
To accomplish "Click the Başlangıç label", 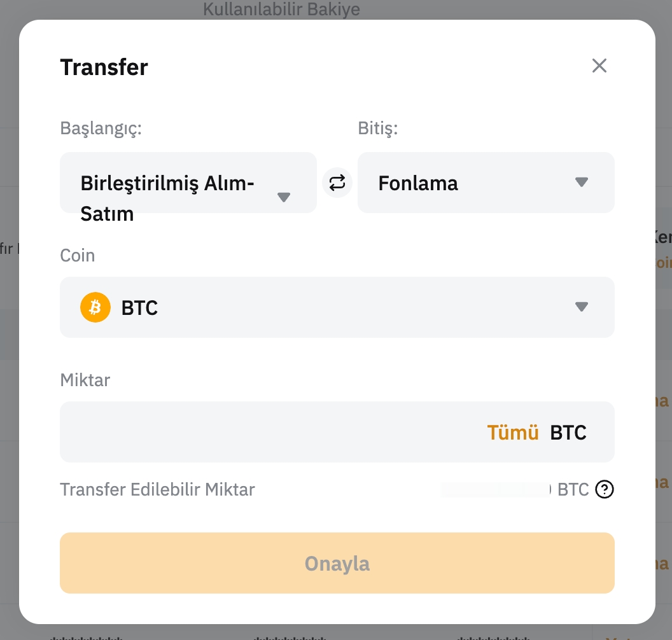I will coord(101,128).
